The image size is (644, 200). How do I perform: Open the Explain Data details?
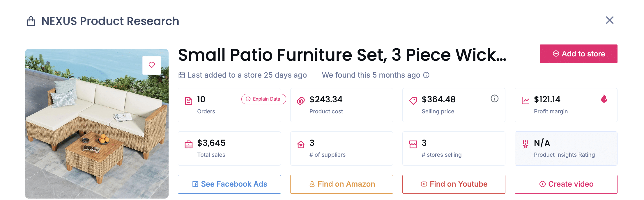[x=263, y=99]
